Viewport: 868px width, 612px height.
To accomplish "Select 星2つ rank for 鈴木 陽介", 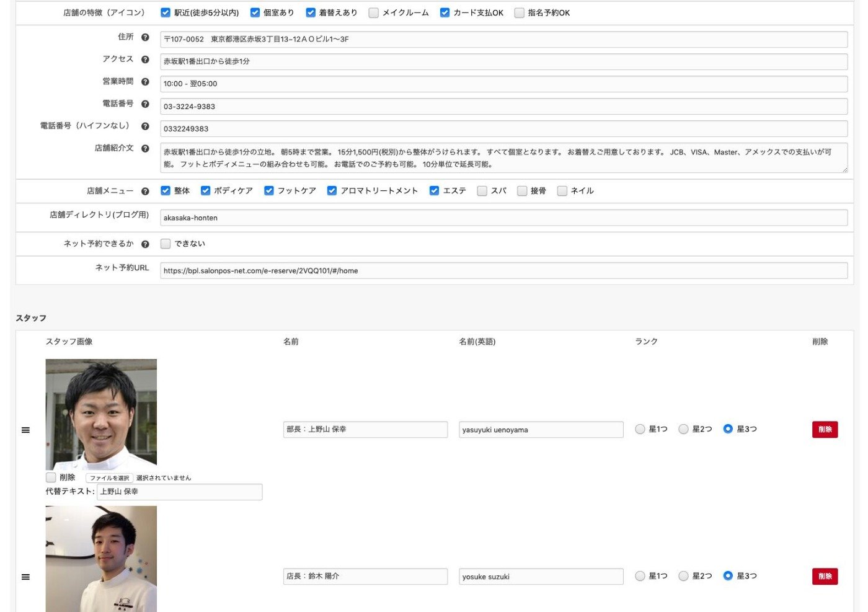I will pos(683,576).
